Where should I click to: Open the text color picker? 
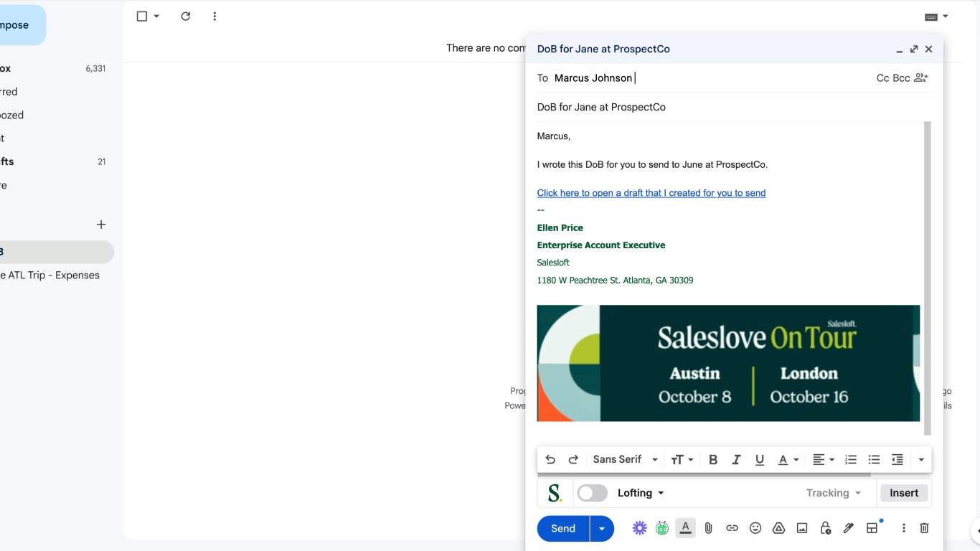[x=788, y=460]
